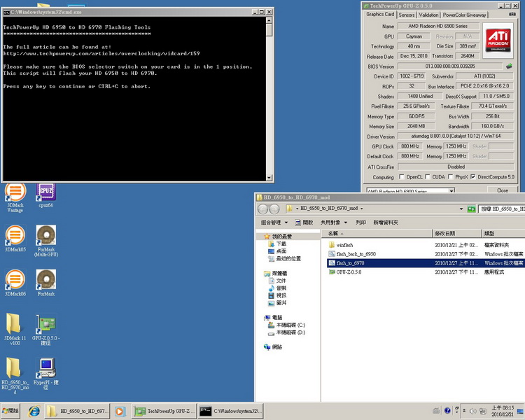Sort by 名稱 name column header
Screen dimensions: 525x420
377,233
